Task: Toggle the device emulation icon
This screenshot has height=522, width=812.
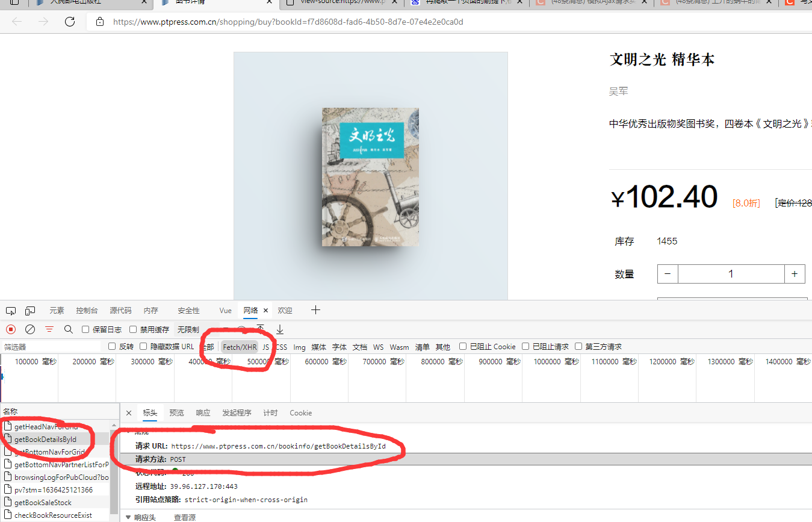Action: 30,310
